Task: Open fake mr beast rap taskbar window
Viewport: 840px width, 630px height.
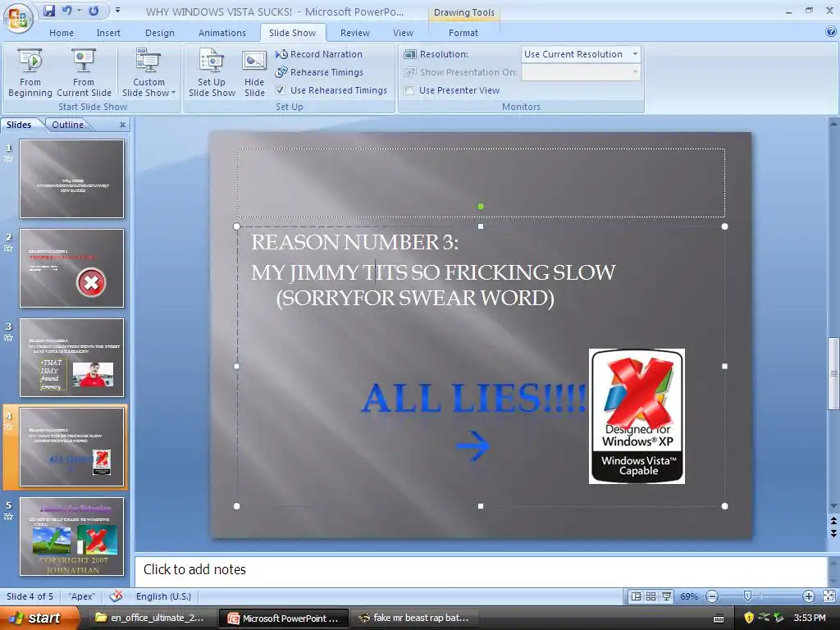Action: (414, 618)
